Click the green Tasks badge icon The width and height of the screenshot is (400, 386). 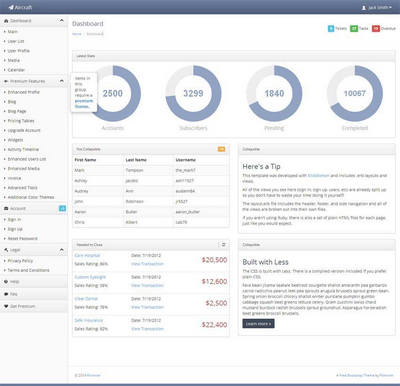pyautogui.click(x=354, y=29)
